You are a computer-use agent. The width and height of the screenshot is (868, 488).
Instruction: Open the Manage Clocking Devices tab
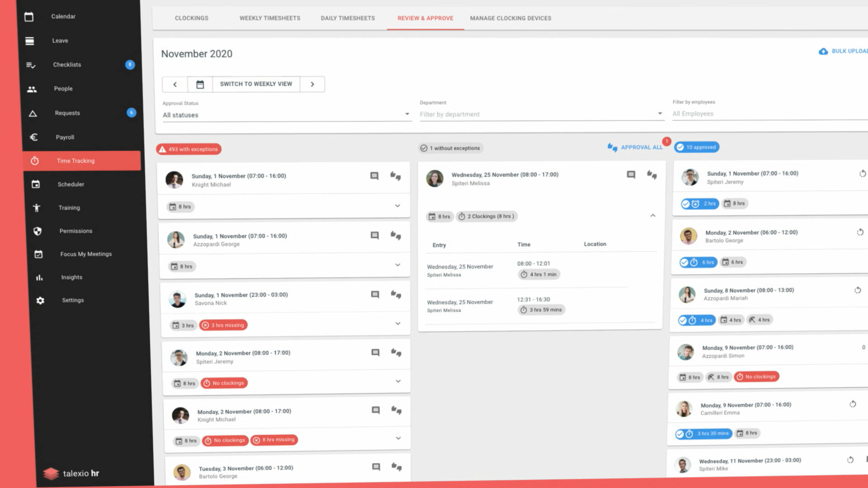click(x=510, y=18)
